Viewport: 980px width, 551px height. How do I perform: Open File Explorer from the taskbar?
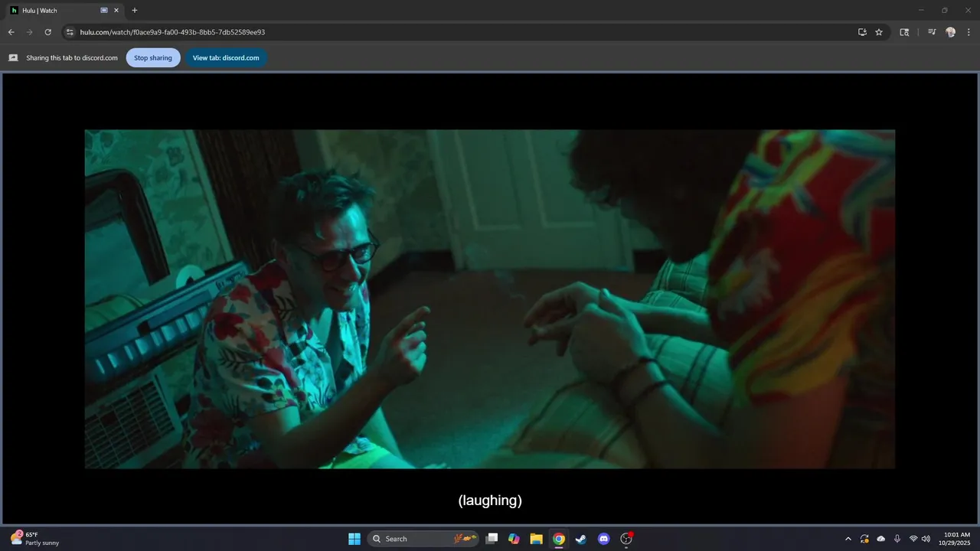(536, 539)
